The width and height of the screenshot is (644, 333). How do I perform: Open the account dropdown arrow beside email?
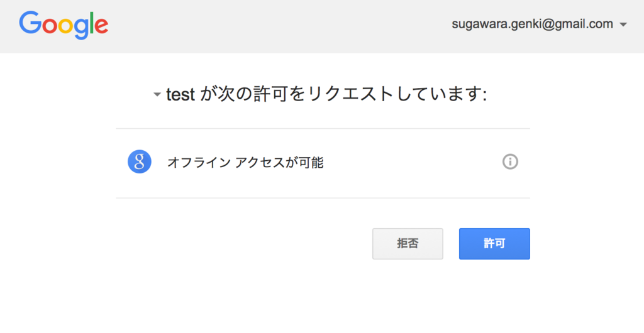(623, 25)
